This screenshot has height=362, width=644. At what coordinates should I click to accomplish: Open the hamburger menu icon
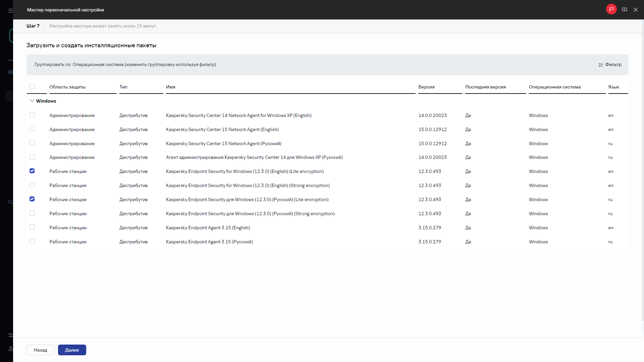(x=10, y=11)
